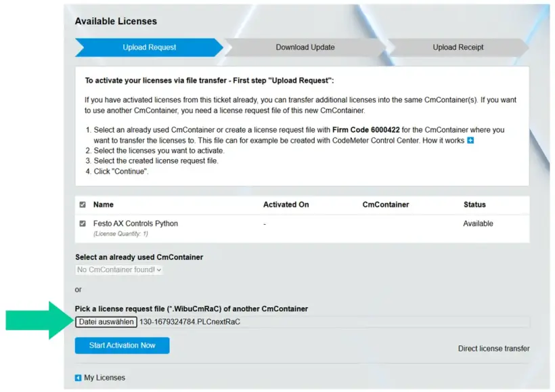
Task: Open the 'No CmContainer found!' dropdown
Action: click(118, 270)
